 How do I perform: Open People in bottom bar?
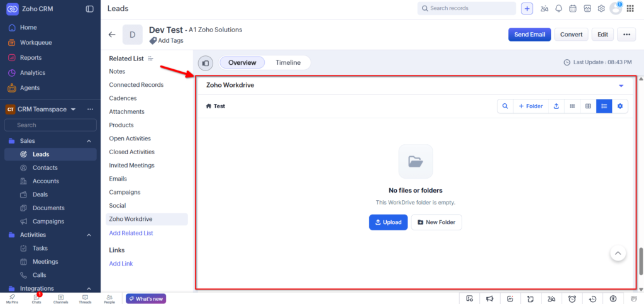pyautogui.click(x=109, y=299)
